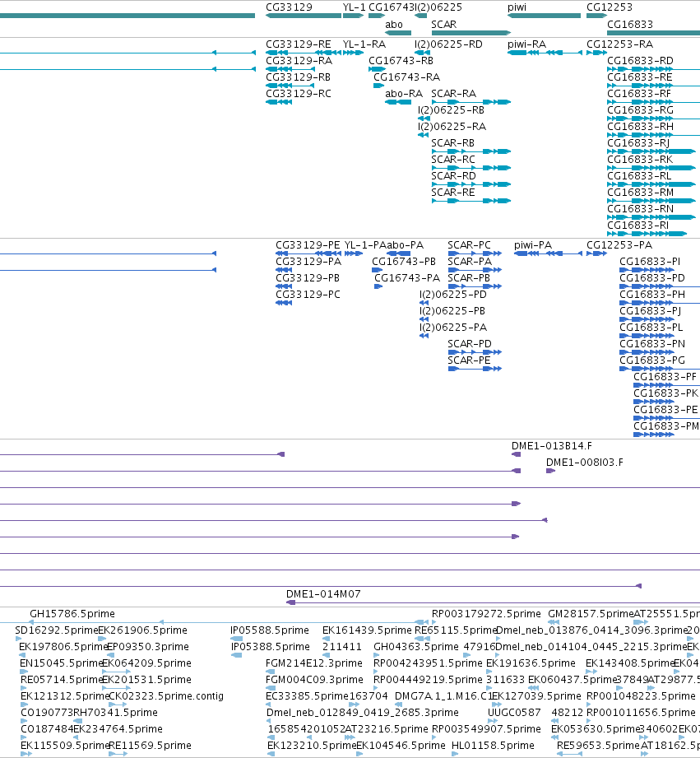The width and height of the screenshot is (700, 758).
Task: Select the CG16833-RJ transcript label
Action: [638, 142]
